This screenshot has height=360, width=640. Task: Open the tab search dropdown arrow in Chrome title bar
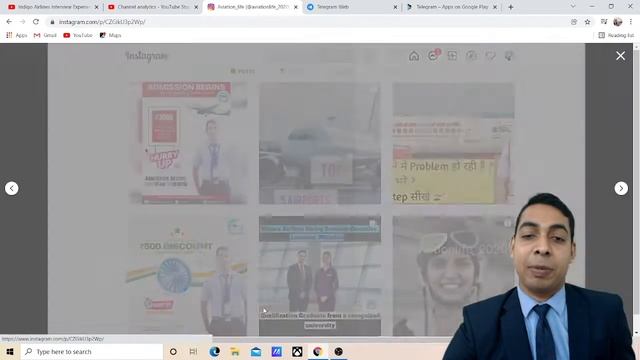(x=573, y=7)
